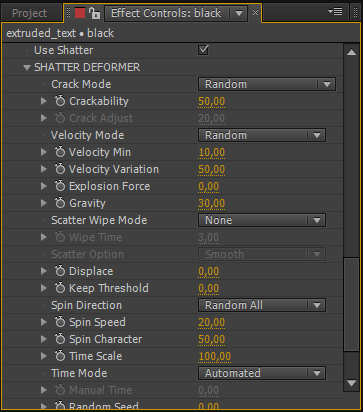363x412 pixels.
Task: Click the Displace value 0,00
Action: coord(209,271)
